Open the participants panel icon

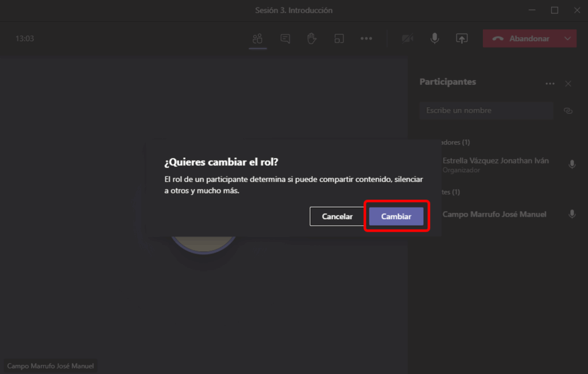coord(257,38)
